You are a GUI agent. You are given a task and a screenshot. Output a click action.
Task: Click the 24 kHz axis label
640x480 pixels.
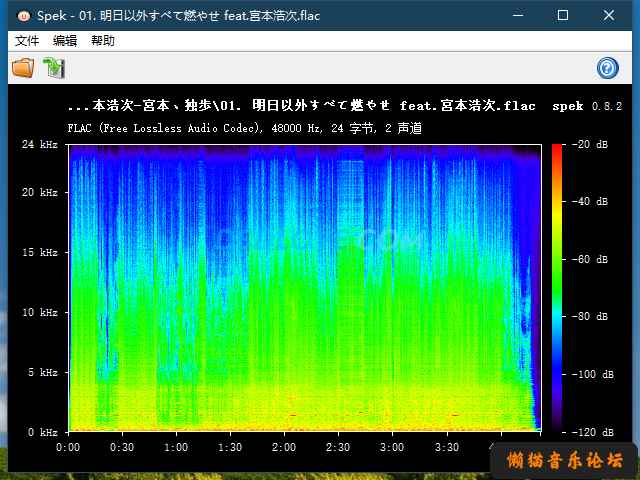click(40, 144)
